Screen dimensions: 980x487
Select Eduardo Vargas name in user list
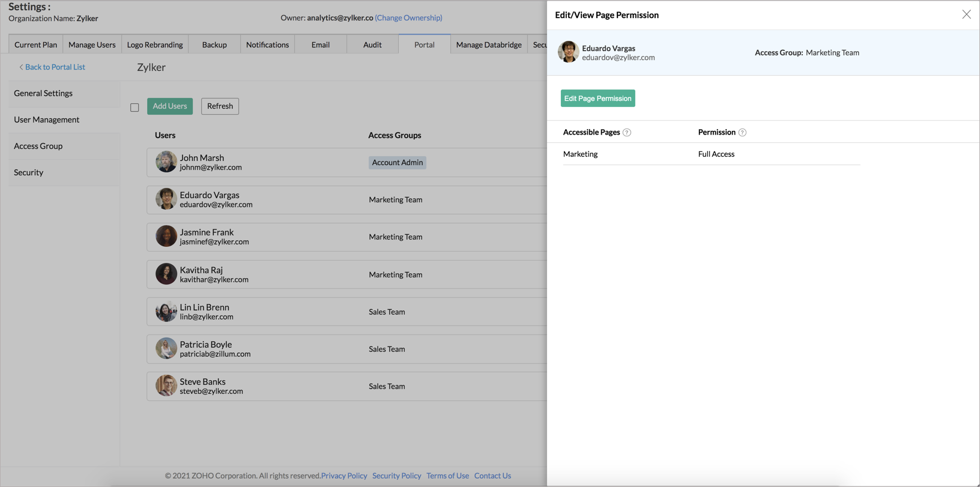(x=210, y=195)
